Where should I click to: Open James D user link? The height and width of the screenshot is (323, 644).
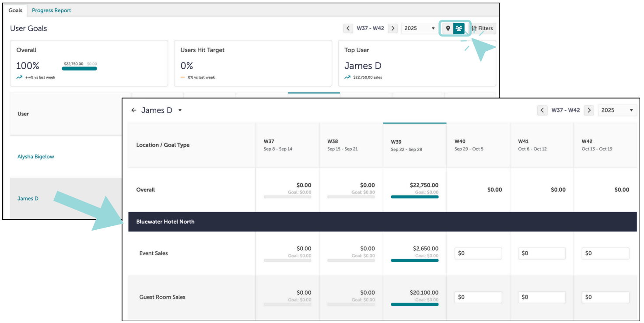pos(28,199)
